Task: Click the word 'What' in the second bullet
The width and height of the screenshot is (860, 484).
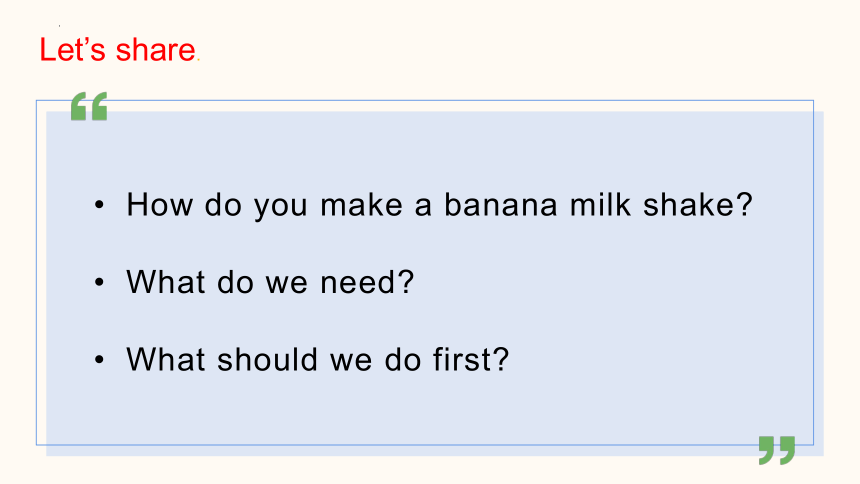Action: point(166,282)
